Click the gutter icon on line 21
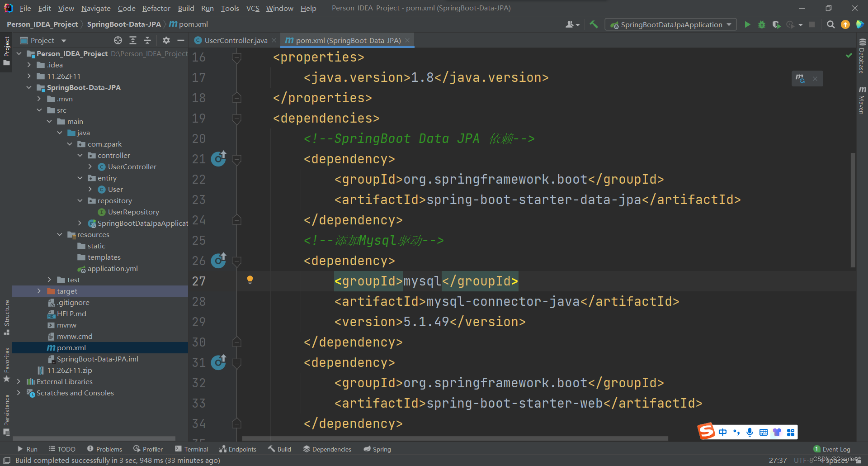Screen dimensions: 868x466 pos(219,158)
